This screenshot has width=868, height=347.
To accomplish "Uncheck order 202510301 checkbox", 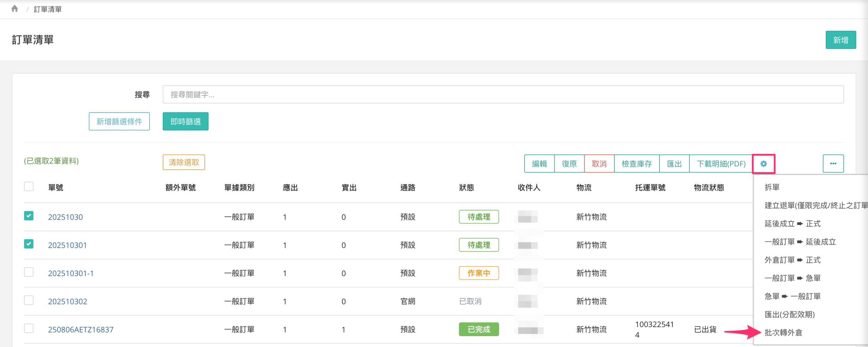I will [x=29, y=244].
